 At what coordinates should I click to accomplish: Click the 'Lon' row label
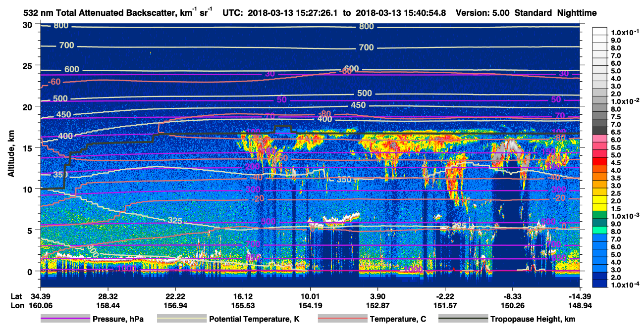coord(16,305)
